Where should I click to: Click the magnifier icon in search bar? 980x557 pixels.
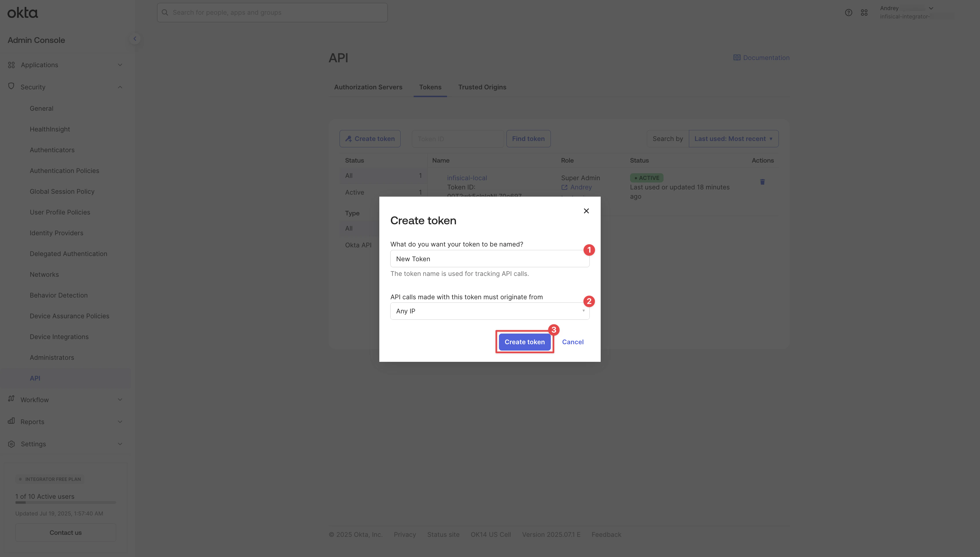point(165,13)
